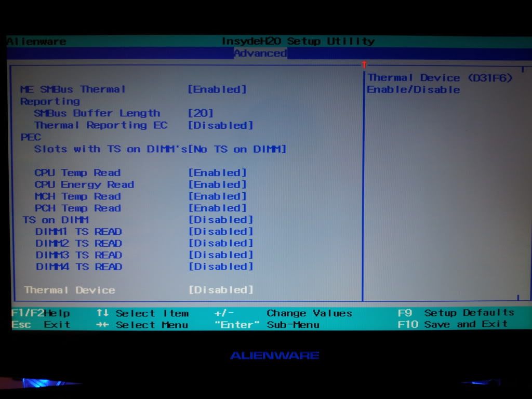Open the [No TS on DIMM] option
Image resolution: width=532 pixels, height=399 pixels.
237,149
